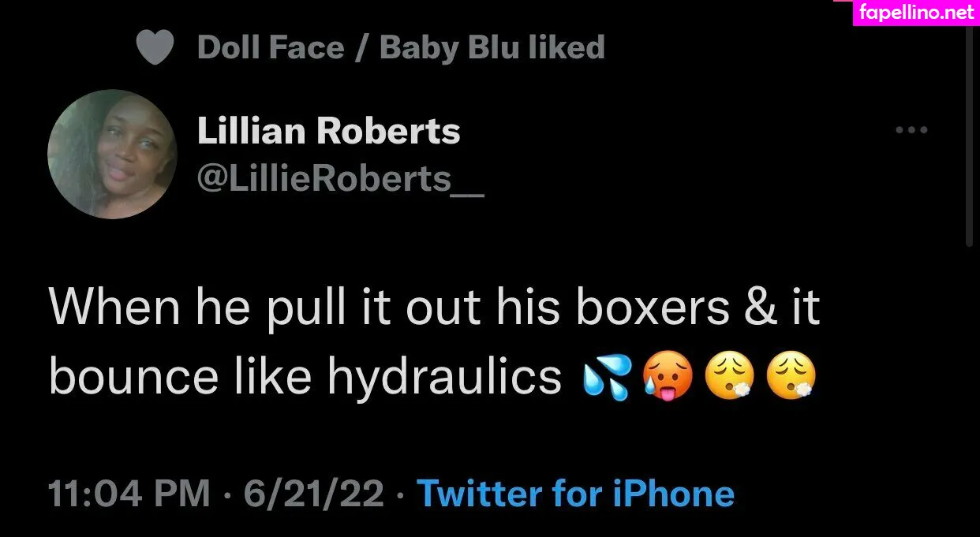Screen dimensions: 980x537
Task: Click the fapellino.net watermark badge
Action: 916,13
